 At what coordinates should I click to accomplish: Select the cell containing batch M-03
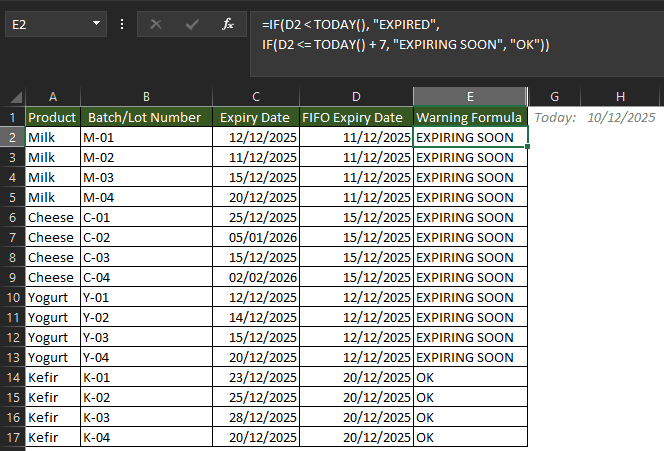146,177
